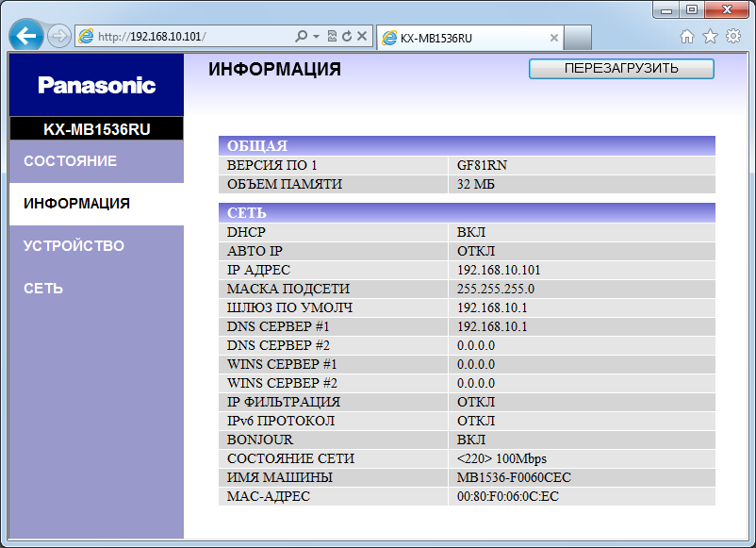Click the WINS СЕРВЕР #2 label
The width and height of the screenshot is (756, 548).
coord(282,383)
